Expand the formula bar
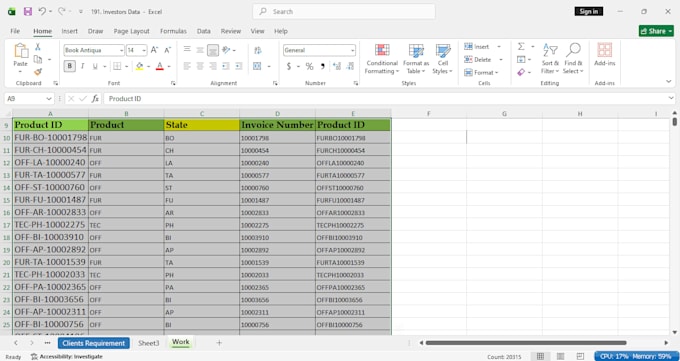Viewport: 680px width, 361px height. click(x=671, y=98)
